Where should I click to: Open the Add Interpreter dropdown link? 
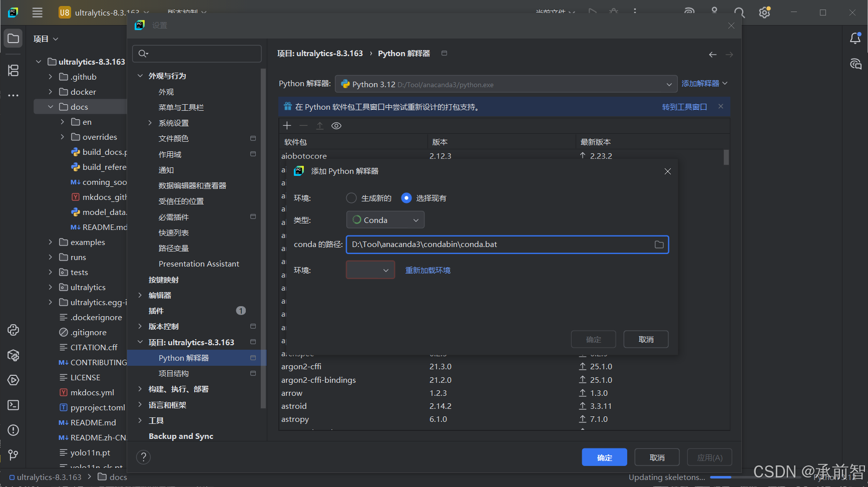pos(704,83)
